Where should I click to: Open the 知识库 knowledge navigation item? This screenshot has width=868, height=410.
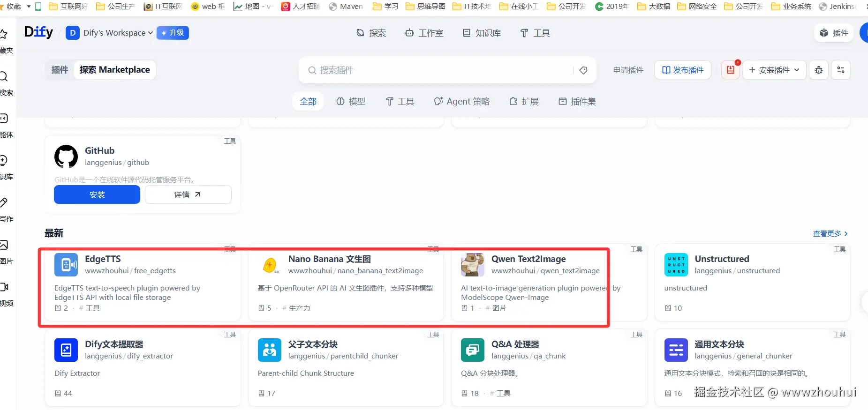coord(482,33)
